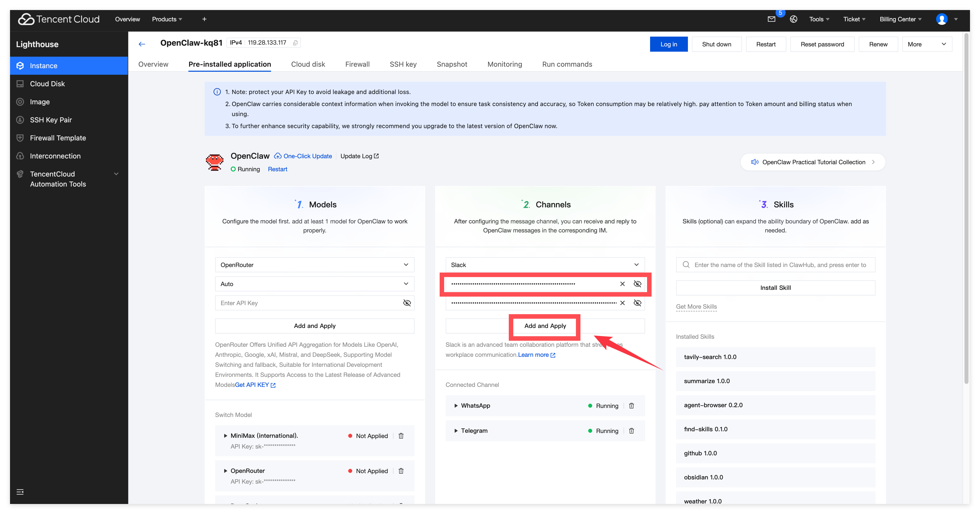Open the mail notifications icon
This screenshot has height=514, width=980.
771,19
